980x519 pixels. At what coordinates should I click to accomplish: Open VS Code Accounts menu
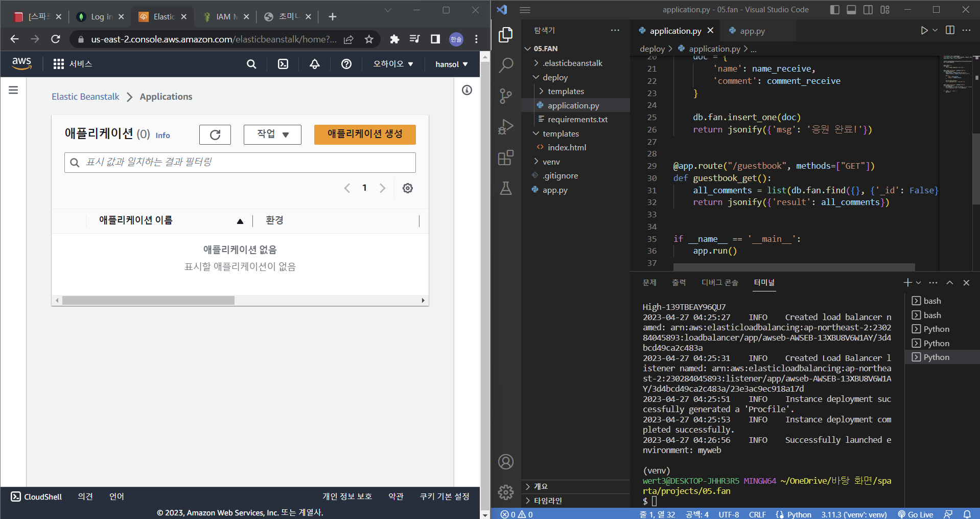(x=506, y=462)
